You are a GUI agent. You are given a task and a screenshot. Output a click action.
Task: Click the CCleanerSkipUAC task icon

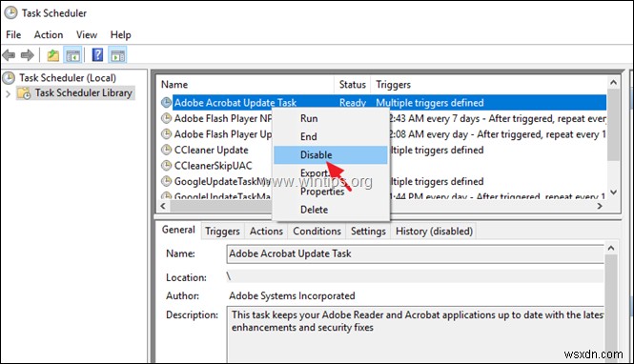pos(166,166)
